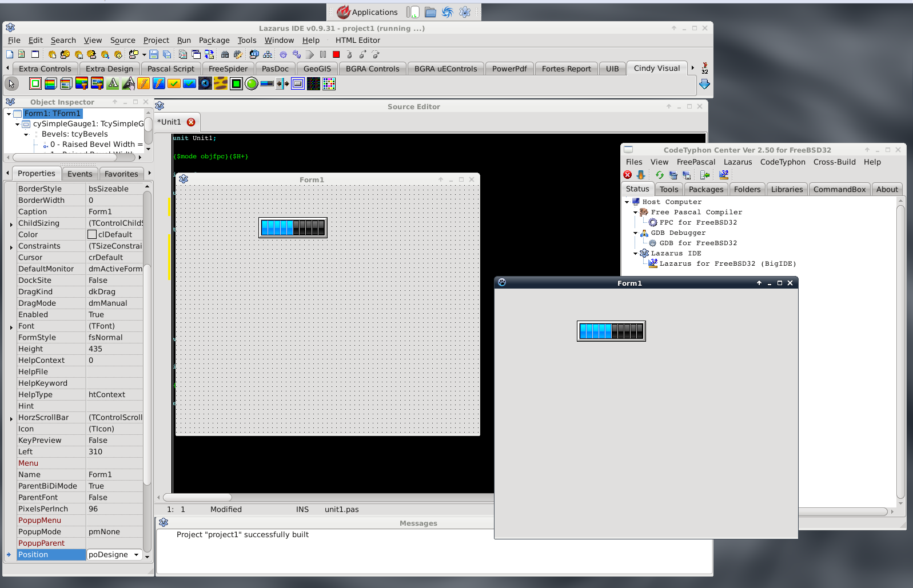This screenshot has height=588, width=913.
Task: Pick the blue gauge bar component
Action: point(267,83)
